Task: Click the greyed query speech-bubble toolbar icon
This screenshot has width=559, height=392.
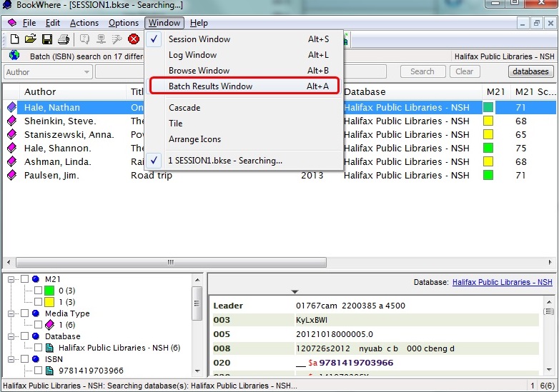Action: [84, 39]
